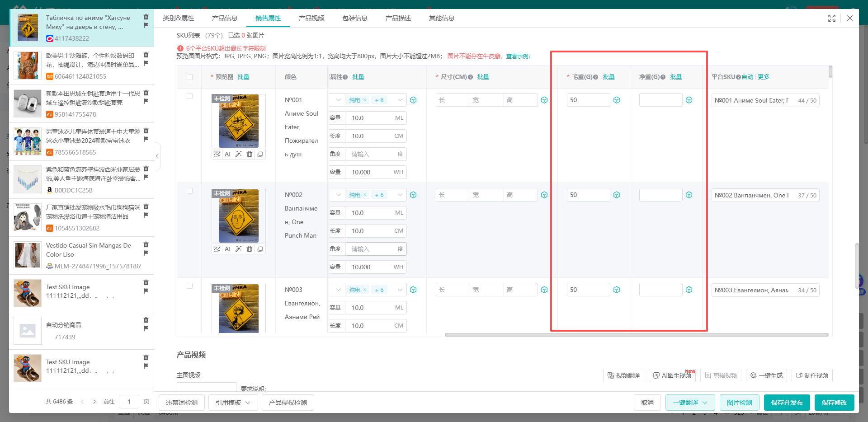868x422 pixels.
Task: Click the SKU table vertical scrollbar
Action: pyautogui.click(x=830, y=71)
